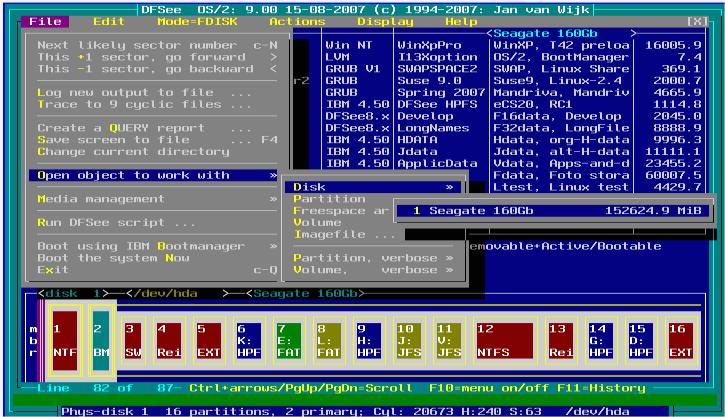Viewport: 725px width, 417px height.
Task: Click partition block 10 J: JFS
Action: click(409, 341)
